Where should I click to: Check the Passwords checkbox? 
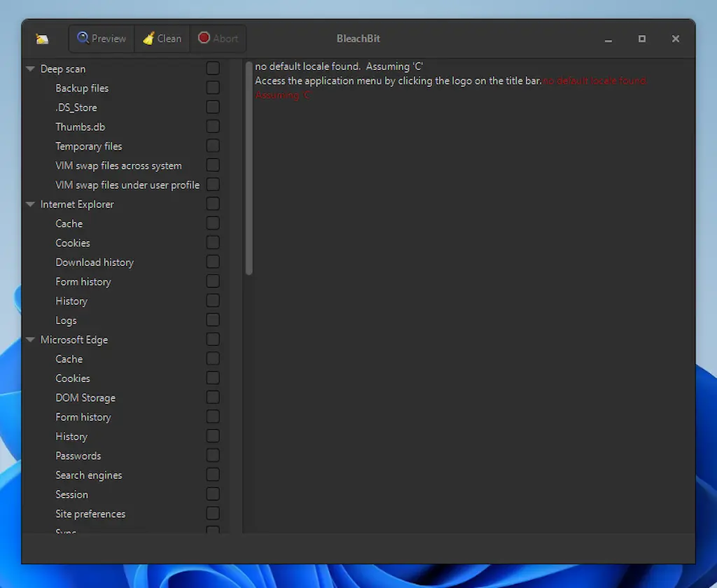coord(213,456)
